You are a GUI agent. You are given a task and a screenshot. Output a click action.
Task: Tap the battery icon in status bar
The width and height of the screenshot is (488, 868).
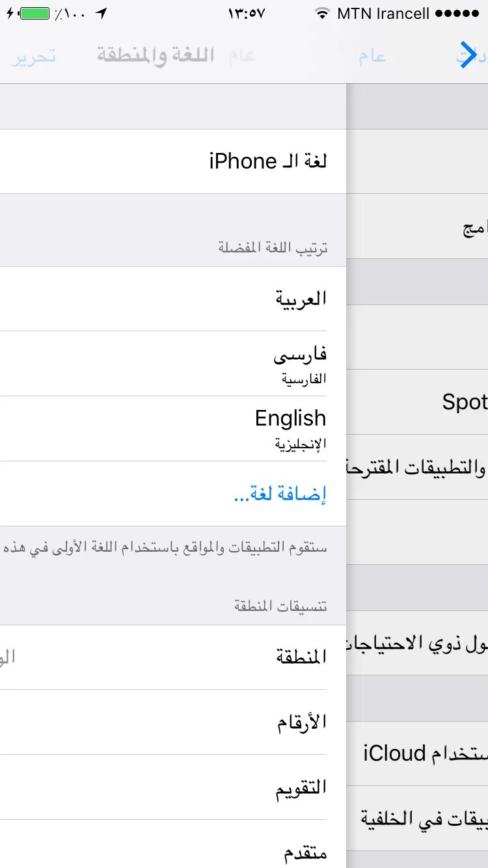[x=34, y=14]
